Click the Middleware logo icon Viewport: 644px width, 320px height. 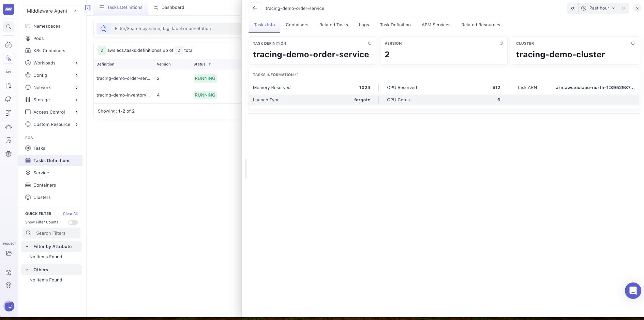tap(9, 9)
